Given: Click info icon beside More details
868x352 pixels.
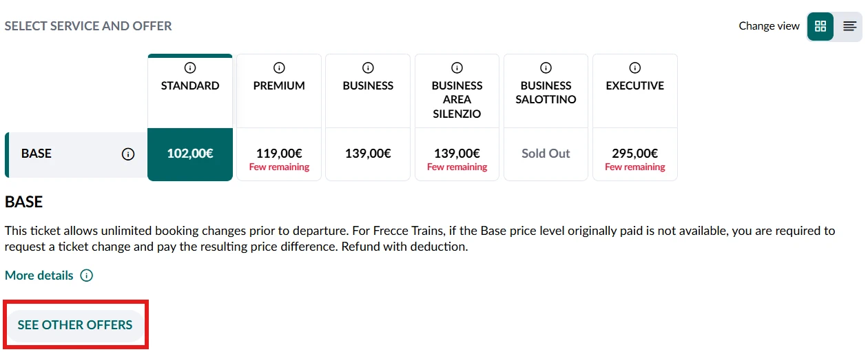Looking at the screenshot, I should coord(87,276).
